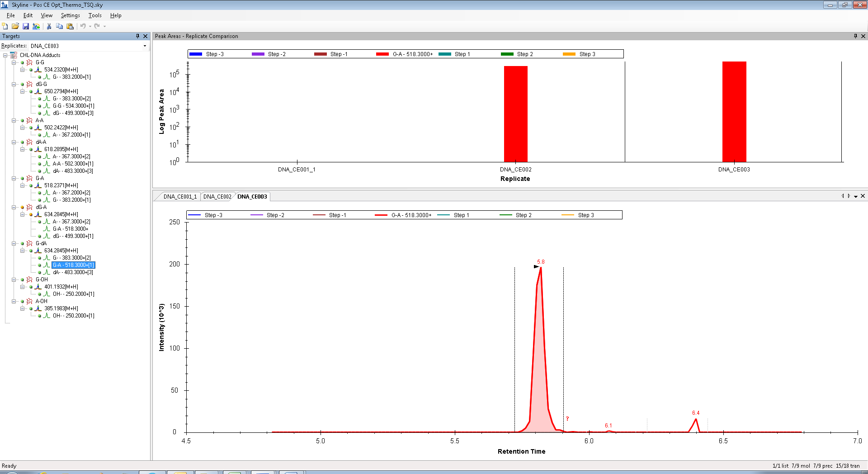
Task: Create a new document via toolbar icon
Action: pyautogui.click(x=5, y=26)
